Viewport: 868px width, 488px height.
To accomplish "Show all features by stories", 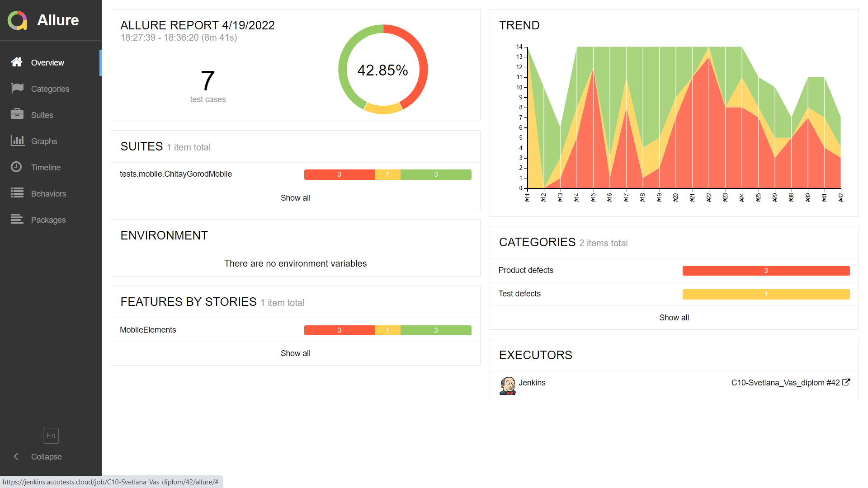I will coord(295,353).
